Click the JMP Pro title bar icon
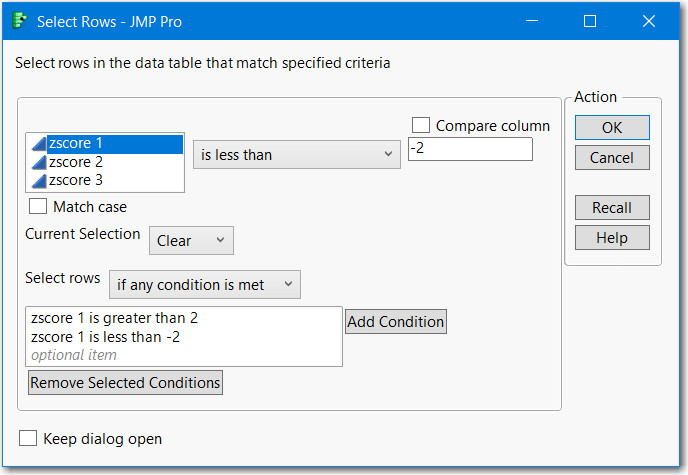The image size is (688, 475). click(19, 20)
